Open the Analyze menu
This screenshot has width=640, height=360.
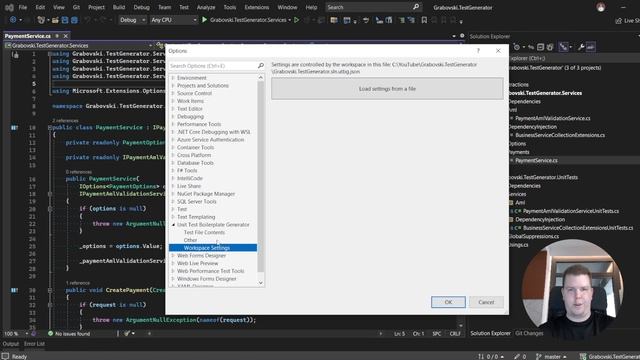(x=206, y=7)
